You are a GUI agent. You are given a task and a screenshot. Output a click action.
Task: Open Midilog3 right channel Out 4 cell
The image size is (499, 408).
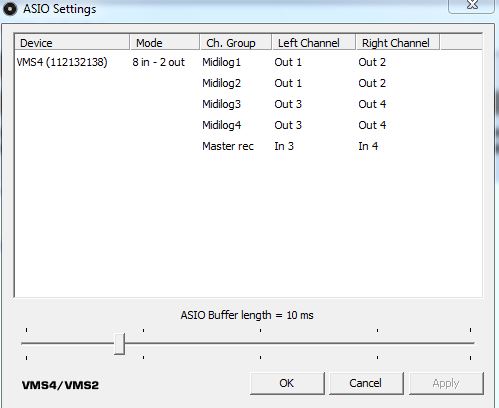[x=372, y=104]
